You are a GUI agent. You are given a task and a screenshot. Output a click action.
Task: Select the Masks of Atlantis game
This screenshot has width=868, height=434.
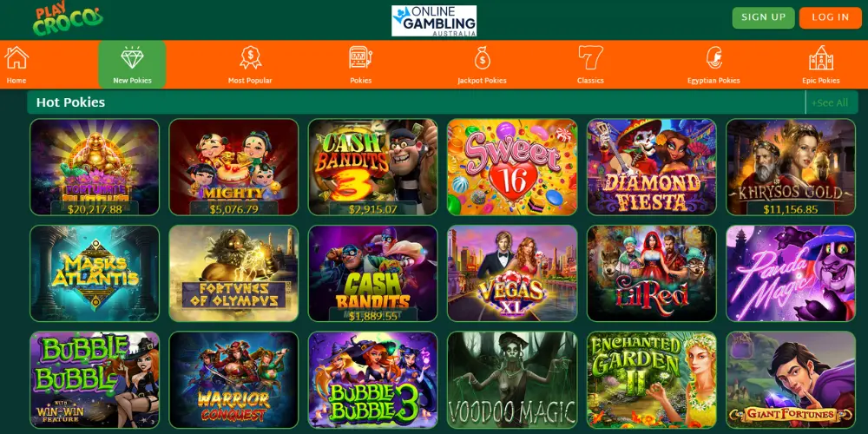95,273
